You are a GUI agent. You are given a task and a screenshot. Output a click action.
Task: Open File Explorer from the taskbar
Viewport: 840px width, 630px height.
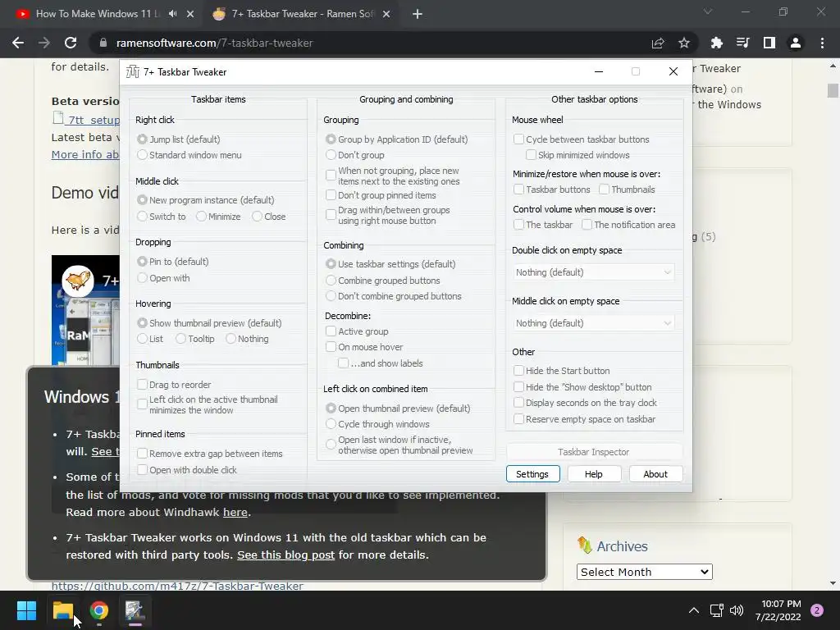[x=62, y=610]
